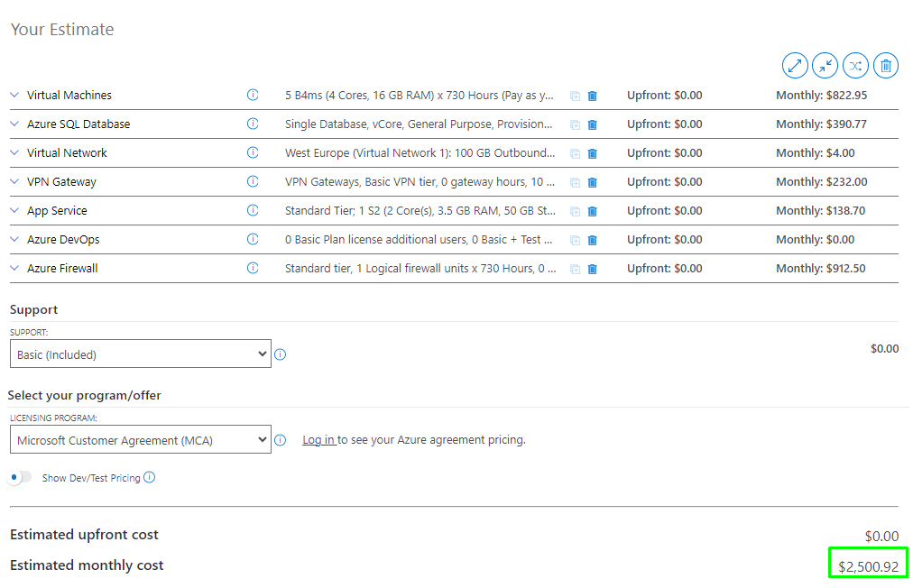Delete the Azure SQL Database row
Screen dimensions: 913x588
click(592, 124)
